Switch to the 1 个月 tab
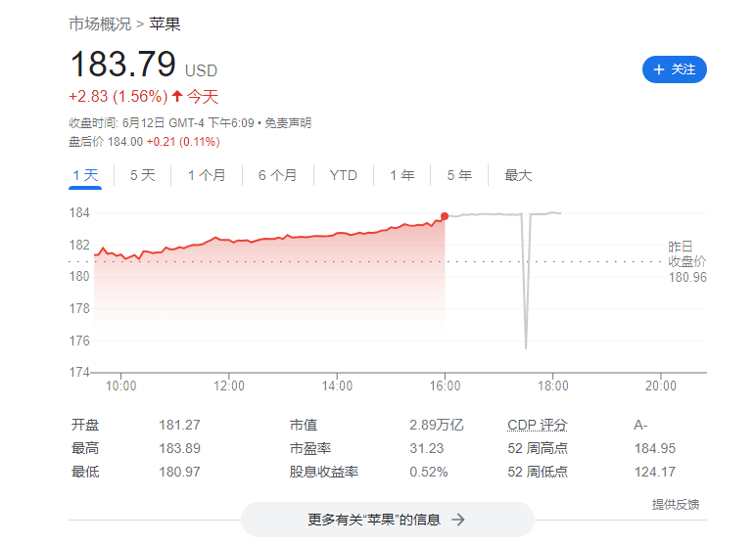This screenshot has height=545, width=756. tap(207, 175)
